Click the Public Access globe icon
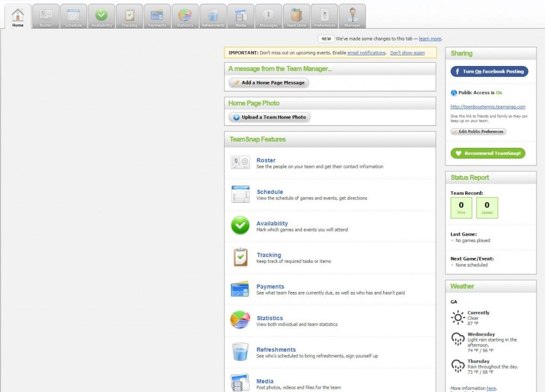The height and width of the screenshot is (392, 545). tap(453, 93)
